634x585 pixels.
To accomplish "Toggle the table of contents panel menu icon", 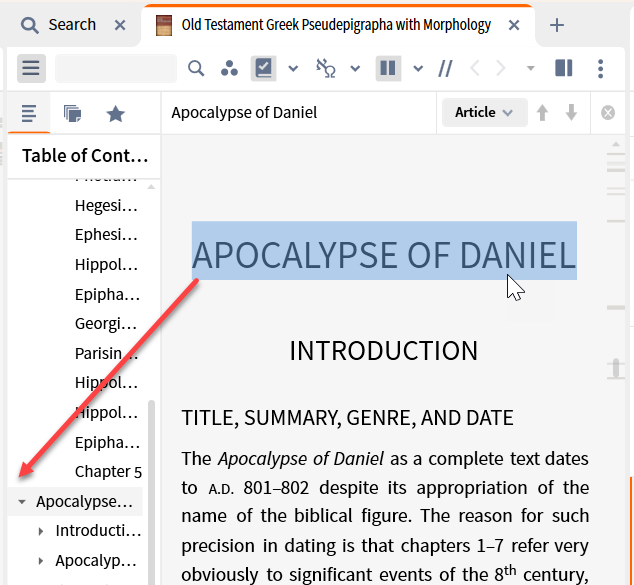I will (31, 68).
